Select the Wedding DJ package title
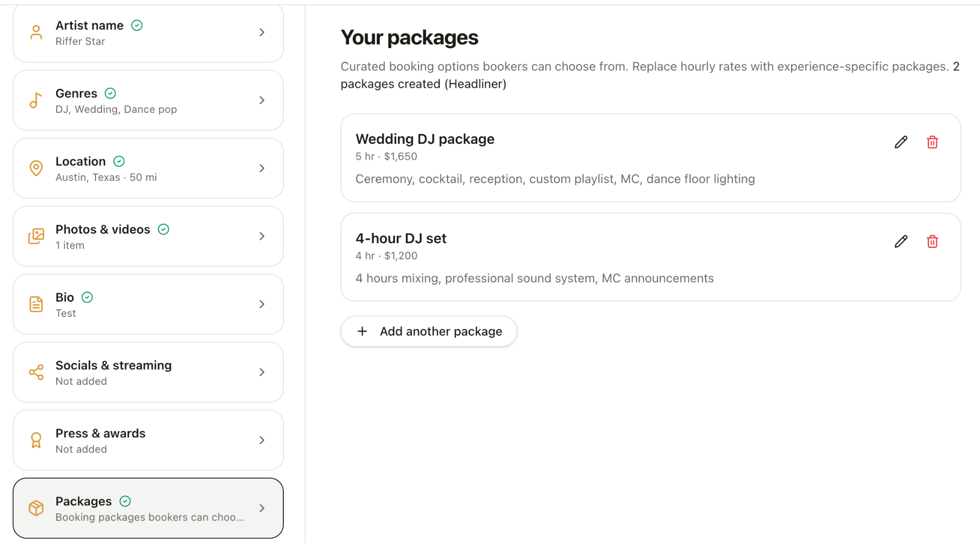 pos(425,139)
